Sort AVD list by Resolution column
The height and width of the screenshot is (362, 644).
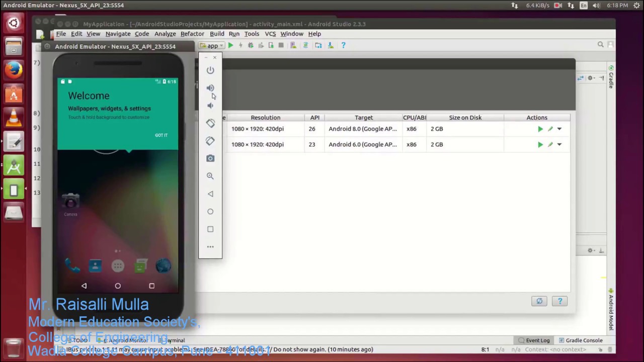pos(266,118)
